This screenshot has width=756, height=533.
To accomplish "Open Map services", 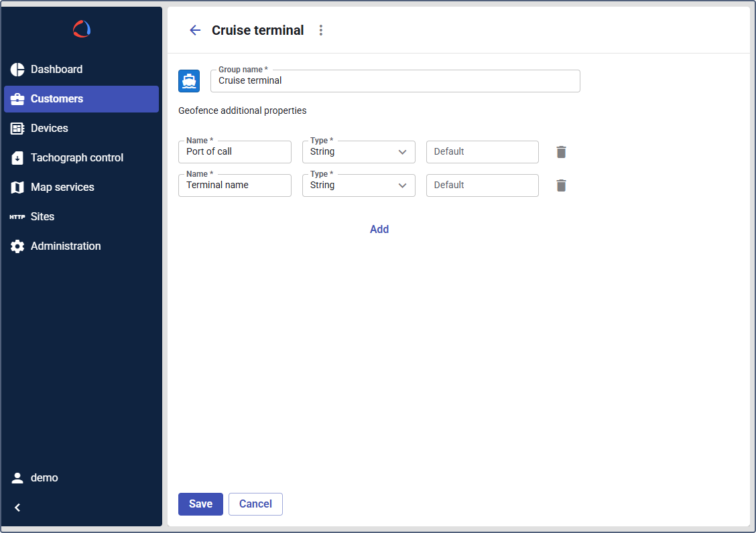I will tap(62, 187).
